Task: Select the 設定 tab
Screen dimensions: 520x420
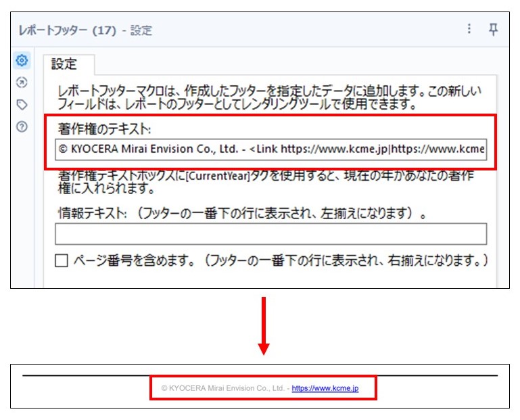Action: 65,64
